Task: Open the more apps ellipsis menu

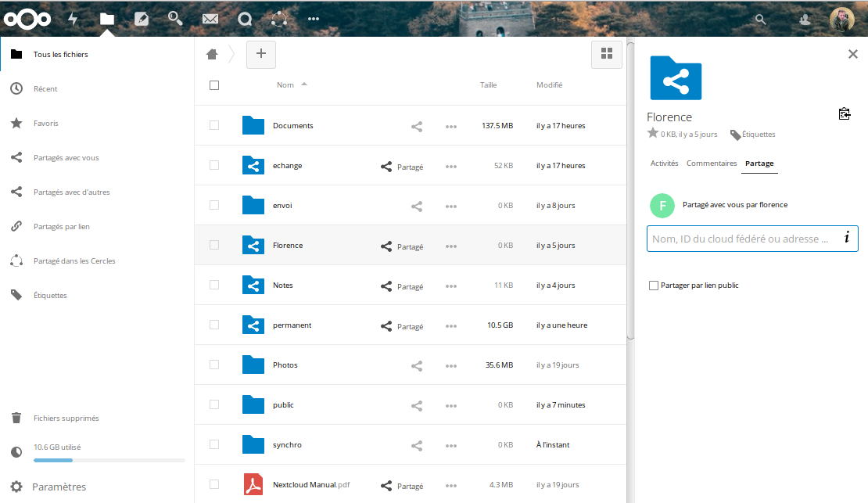Action: 314,19
